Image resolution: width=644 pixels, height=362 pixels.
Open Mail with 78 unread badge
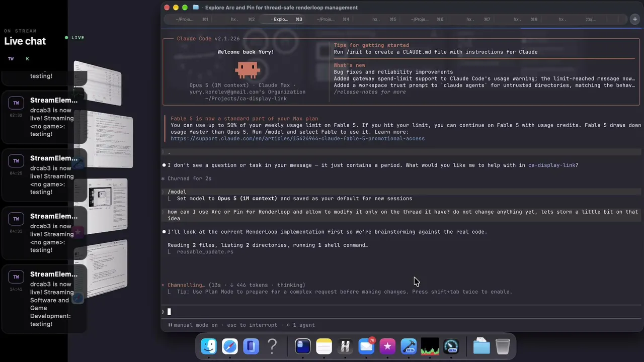(366, 346)
